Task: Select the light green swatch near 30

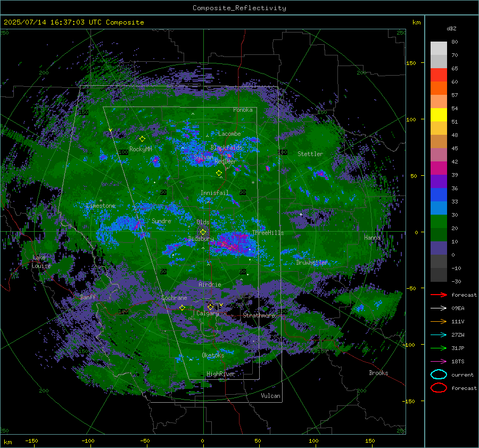Action: (x=439, y=221)
